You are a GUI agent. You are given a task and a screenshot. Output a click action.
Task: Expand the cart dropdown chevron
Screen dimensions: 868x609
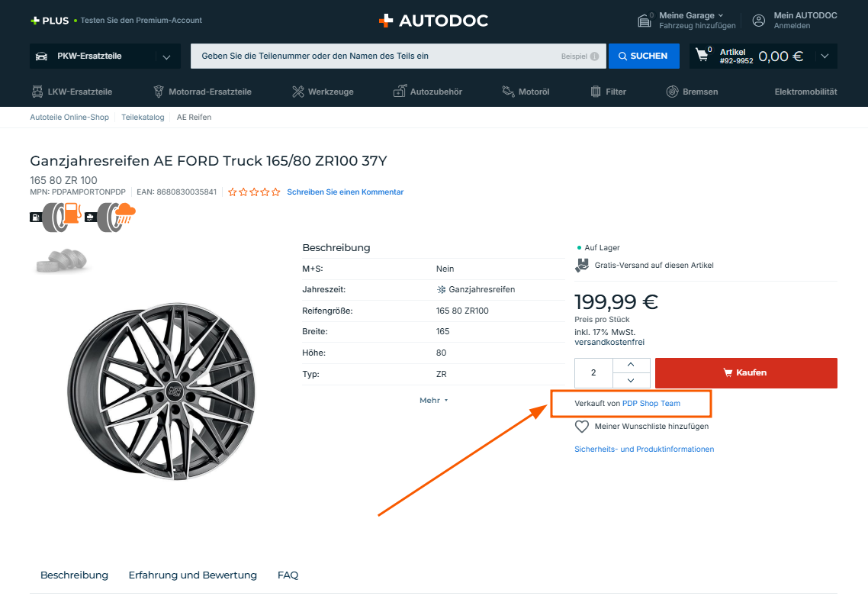point(824,56)
